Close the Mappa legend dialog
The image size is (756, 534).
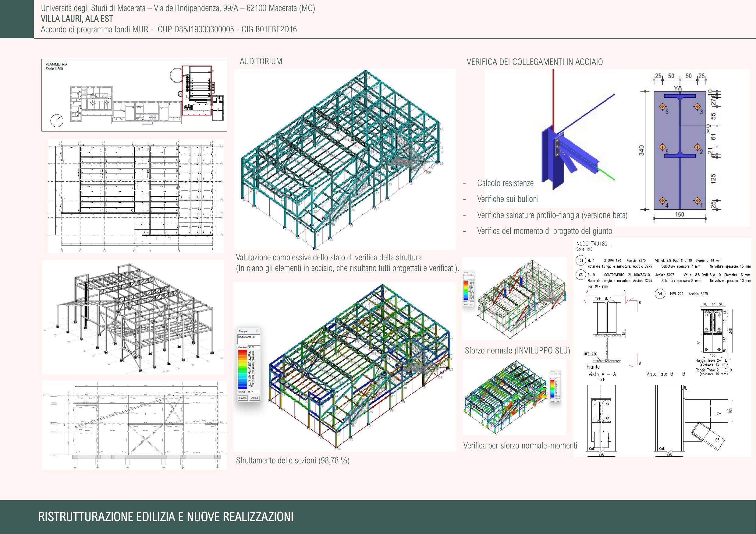click(x=257, y=331)
